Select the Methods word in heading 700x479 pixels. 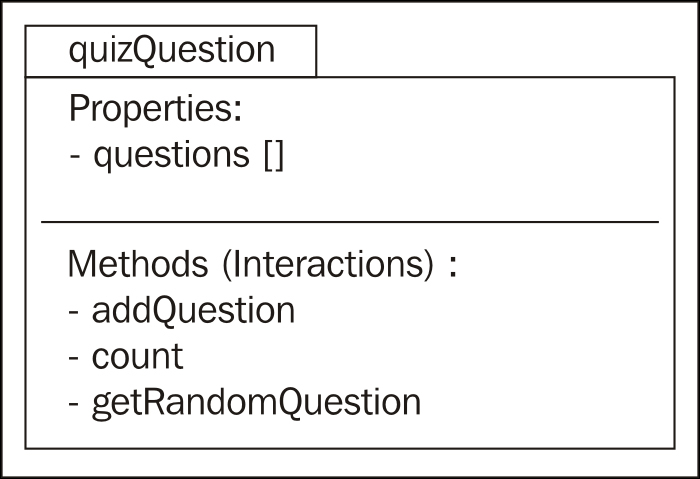[x=138, y=264]
